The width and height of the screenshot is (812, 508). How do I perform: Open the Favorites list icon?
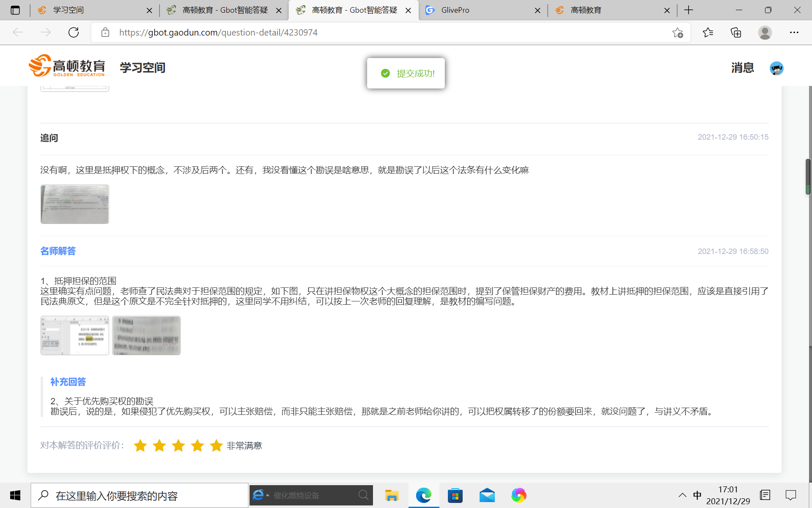(x=708, y=33)
